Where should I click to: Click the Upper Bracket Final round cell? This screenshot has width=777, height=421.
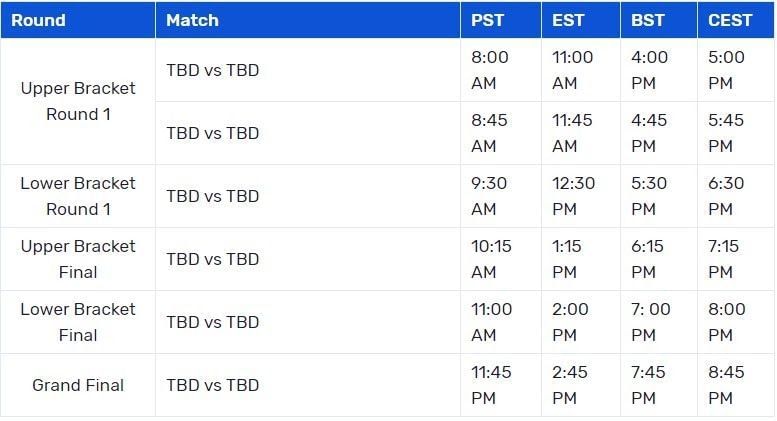click(x=78, y=259)
